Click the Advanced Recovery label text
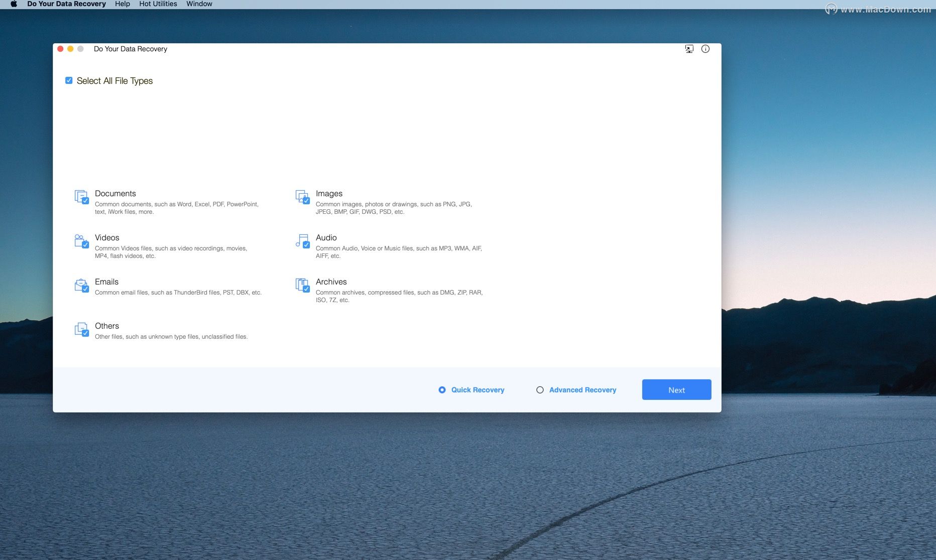Image resolution: width=936 pixels, height=560 pixels. tap(582, 390)
